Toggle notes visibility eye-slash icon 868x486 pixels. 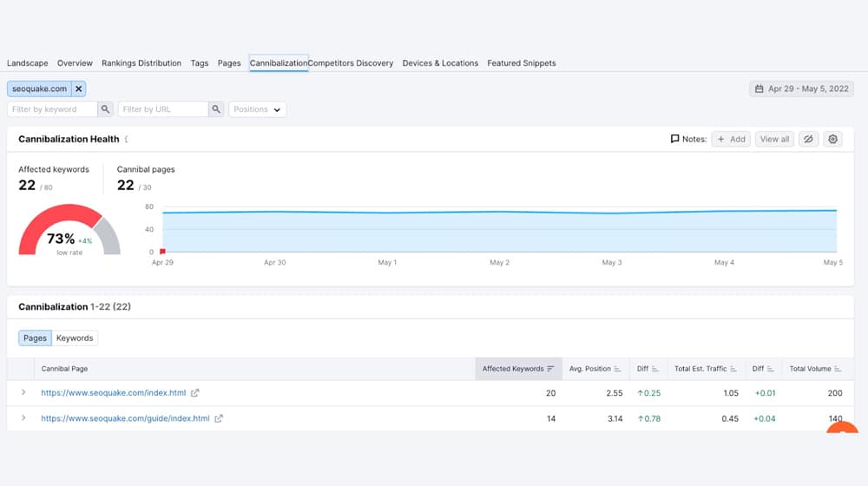click(808, 139)
